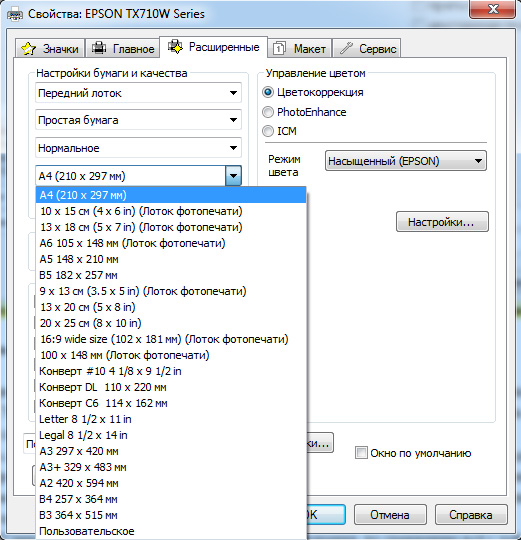Select the PhotoEnhance radio option

[x=268, y=112]
